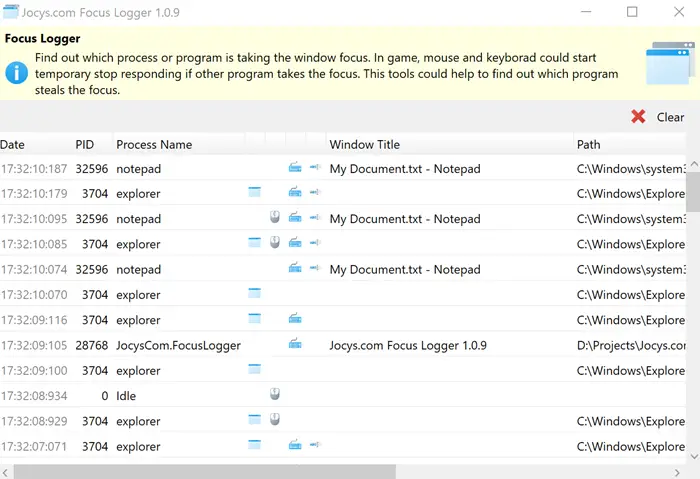The image size is (700, 479).
Task: Click keyboard icon in 17:32:10:085 explorer row
Action: click(295, 243)
